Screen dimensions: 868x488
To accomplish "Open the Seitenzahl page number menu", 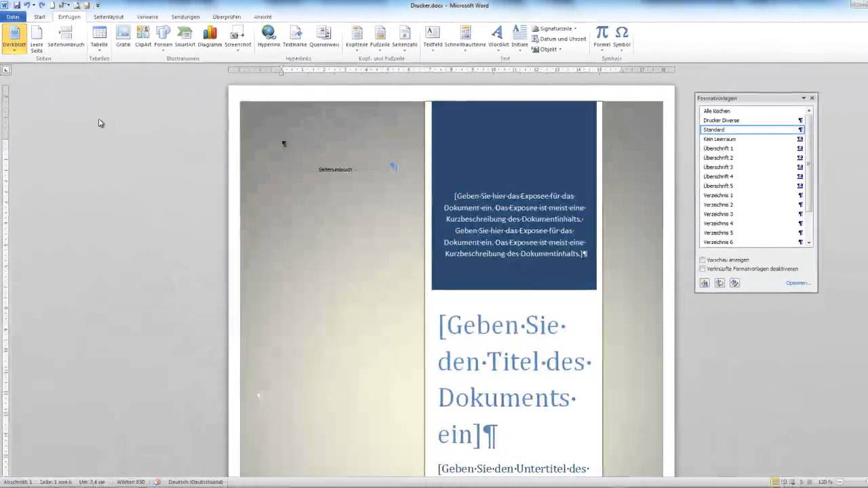I will click(405, 38).
